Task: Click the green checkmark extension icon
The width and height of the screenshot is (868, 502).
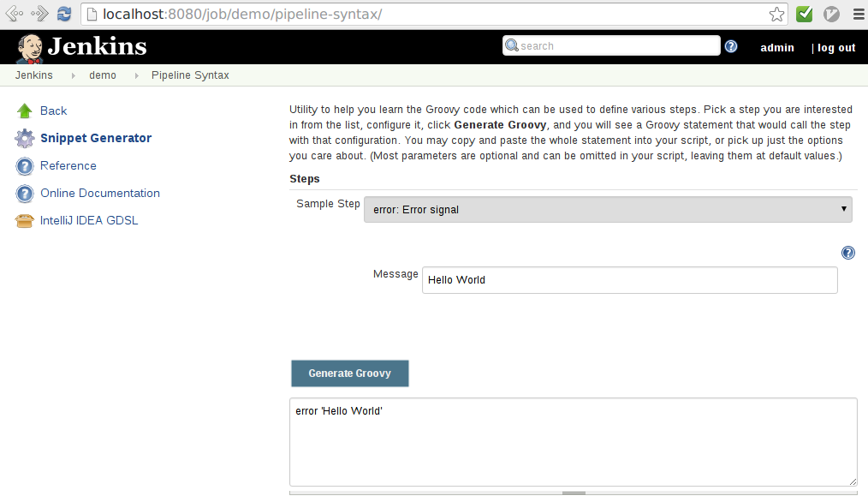Action: 803,14
